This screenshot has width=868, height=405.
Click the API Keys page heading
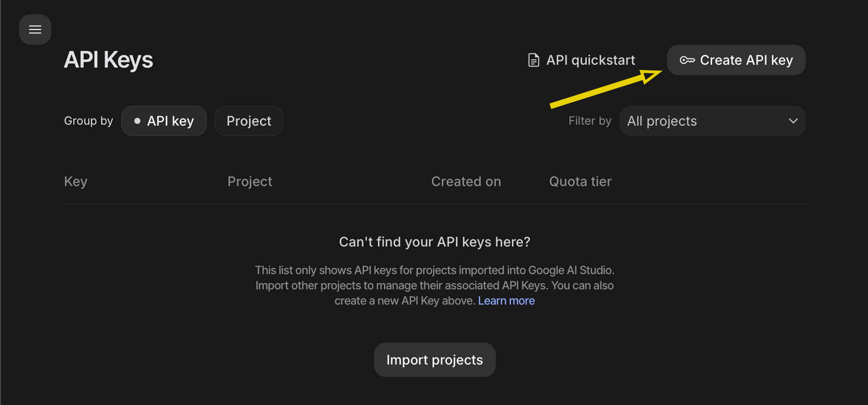tap(108, 60)
